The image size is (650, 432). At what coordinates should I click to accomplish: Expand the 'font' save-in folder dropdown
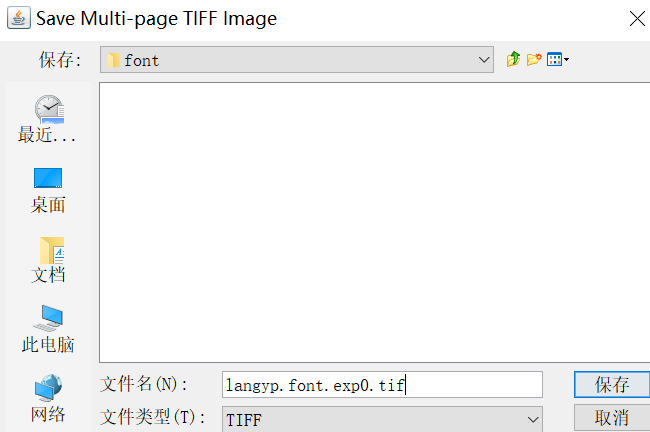pyautogui.click(x=484, y=60)
